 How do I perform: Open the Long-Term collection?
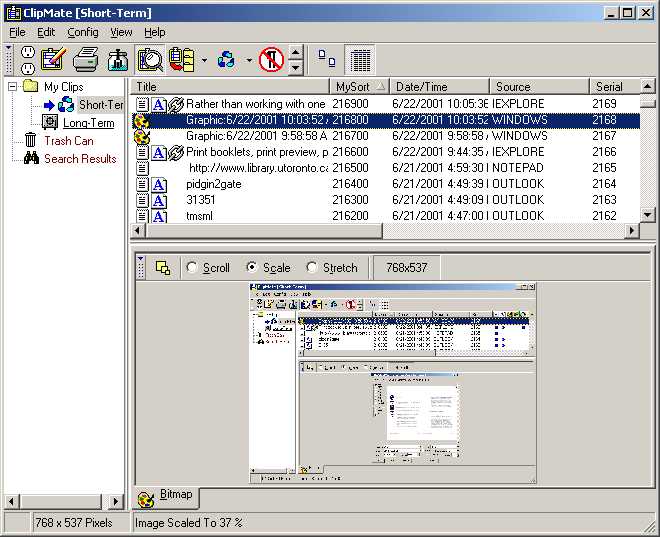click(x=88, y=123)
